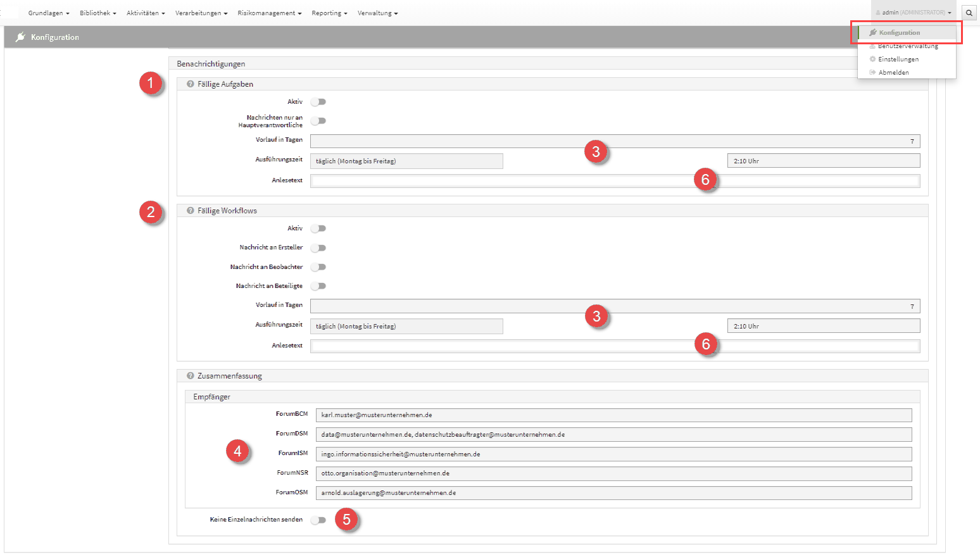Screen dimensions: 980x557
Task: Expand the Risikomanagement menu
Action: pos(269,13)
